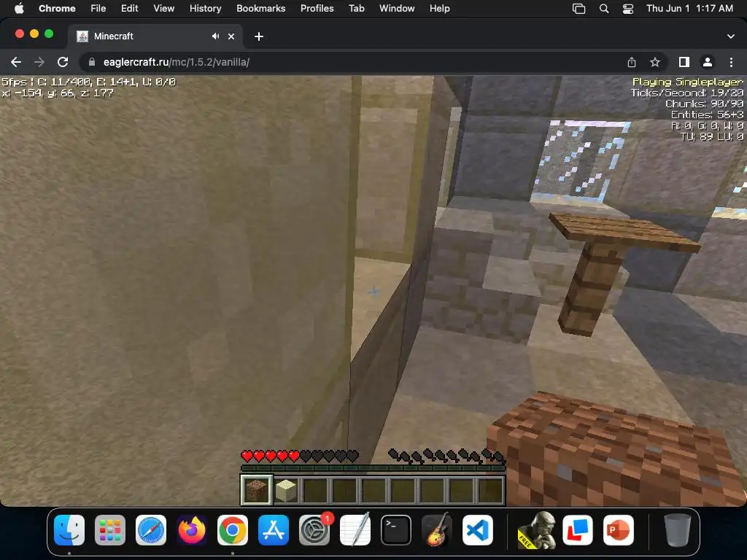Click the wooden pressure plate on fence
This screenshot has height=560, width=747.
click(x=624, y=231)
